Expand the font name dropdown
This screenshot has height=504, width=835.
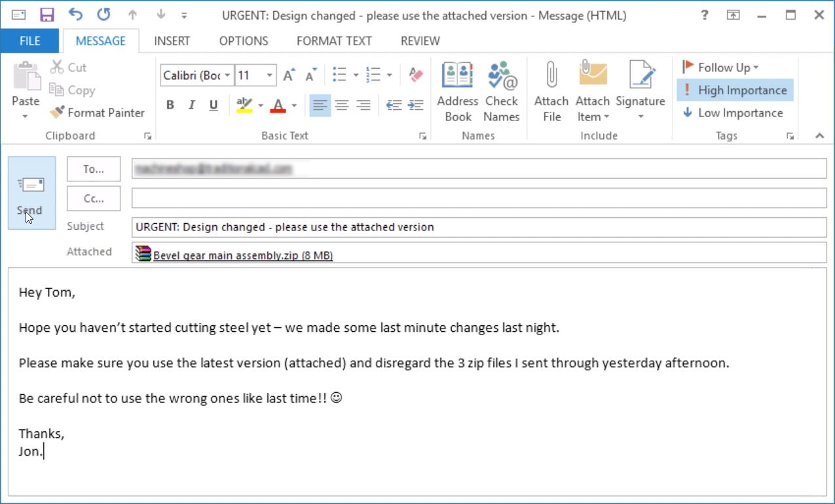[x=227, y=76]
